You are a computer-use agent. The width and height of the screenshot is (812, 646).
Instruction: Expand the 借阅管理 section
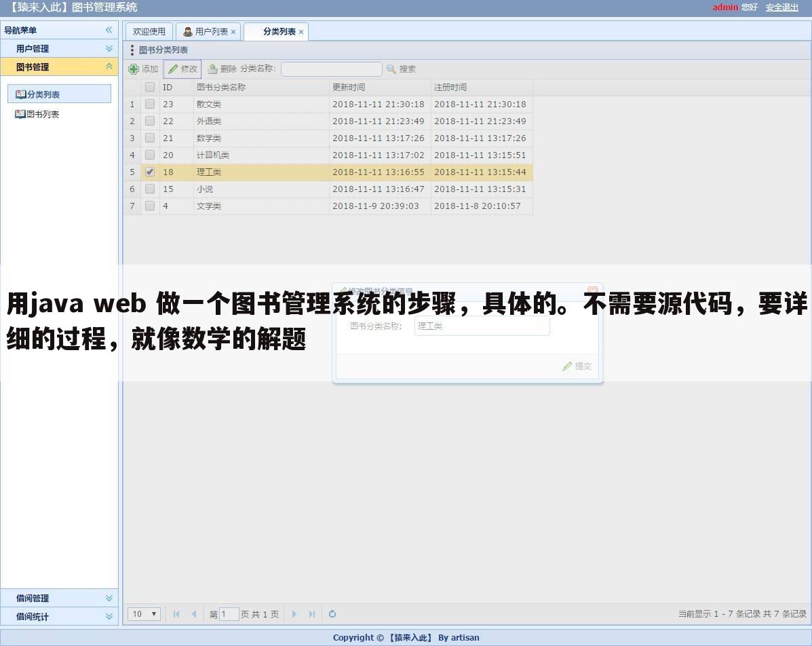(108, 598)
